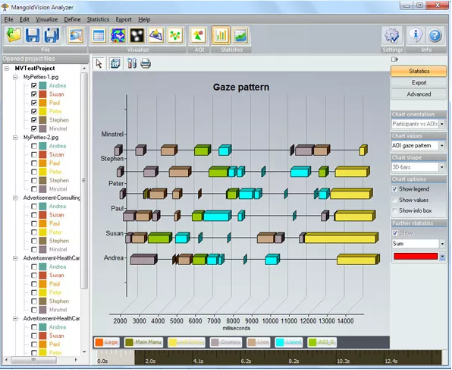Collapse the MyPetties-2.jpg tree node

pyautogui.click(x=15, y=137)
